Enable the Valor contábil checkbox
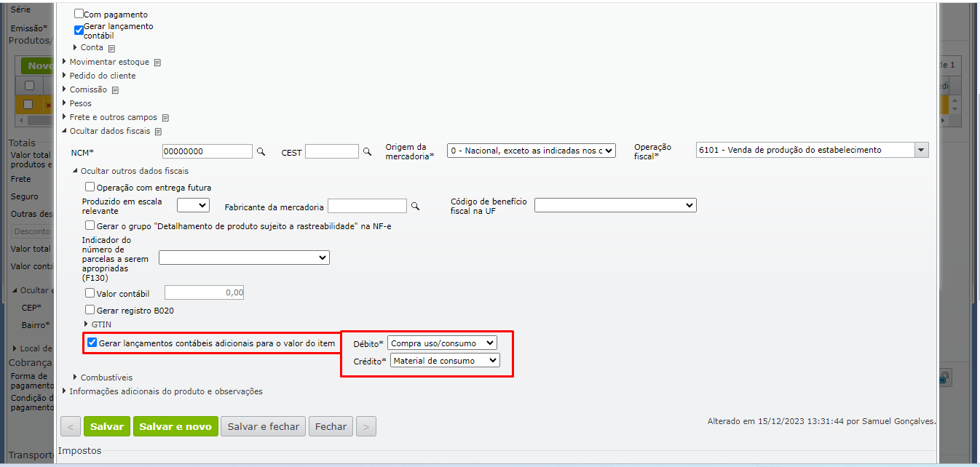The width and height of the screenshot is (980, 467). tap(90, 293)
